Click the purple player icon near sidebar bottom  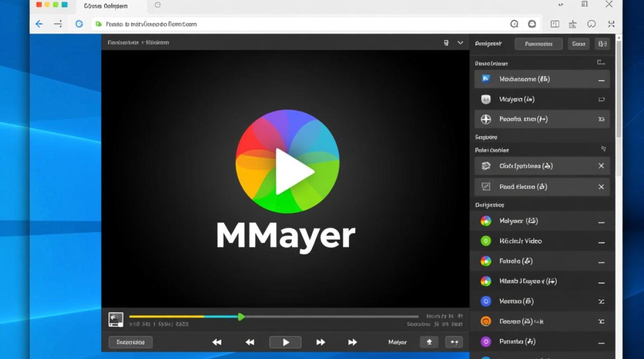tap(485, 341)
